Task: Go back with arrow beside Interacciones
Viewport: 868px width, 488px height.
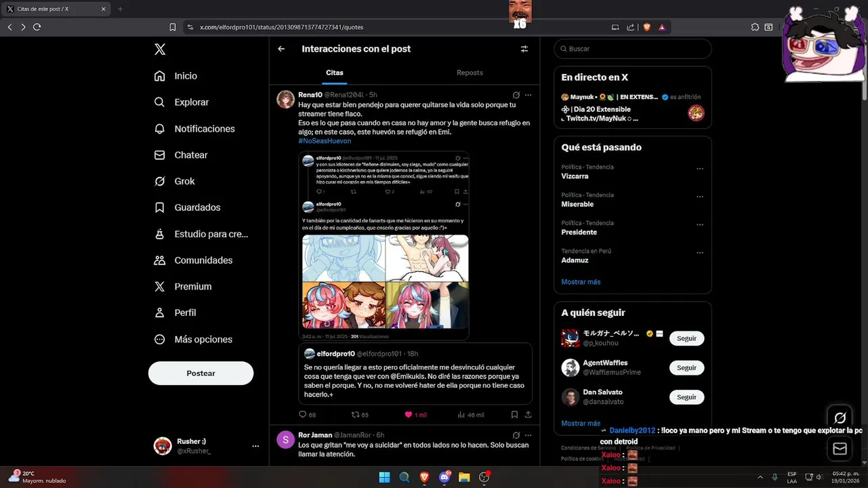Action: 281,49
